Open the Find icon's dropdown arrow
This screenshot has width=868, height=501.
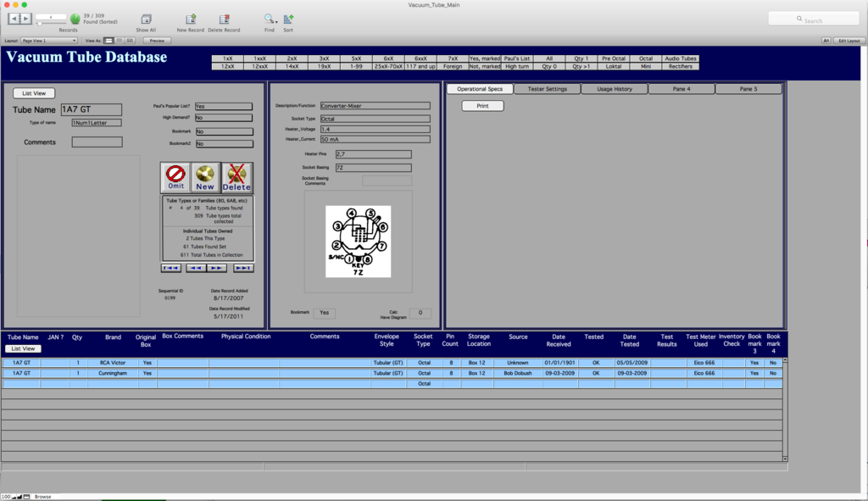[x=277, y=22]
